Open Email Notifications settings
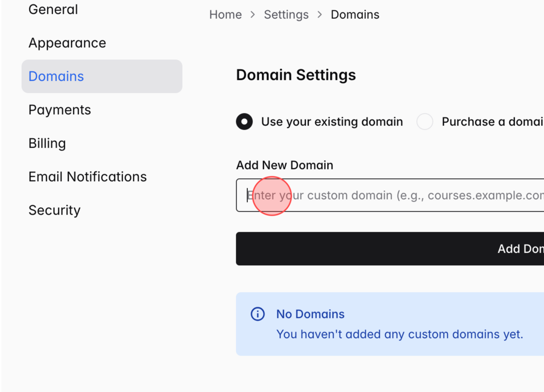The image size is (544, 392). pyautogui.click(x=88, y=177)
